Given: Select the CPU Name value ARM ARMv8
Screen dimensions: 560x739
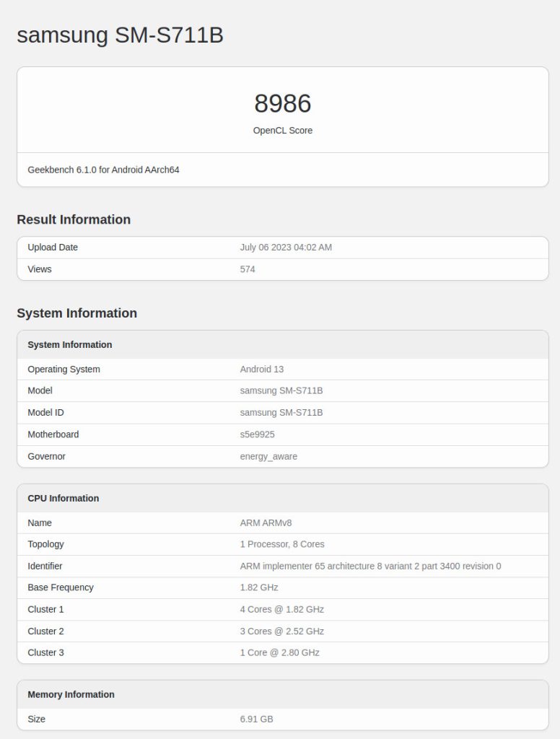Looking at the screenshot, I should tap(266, 522).
